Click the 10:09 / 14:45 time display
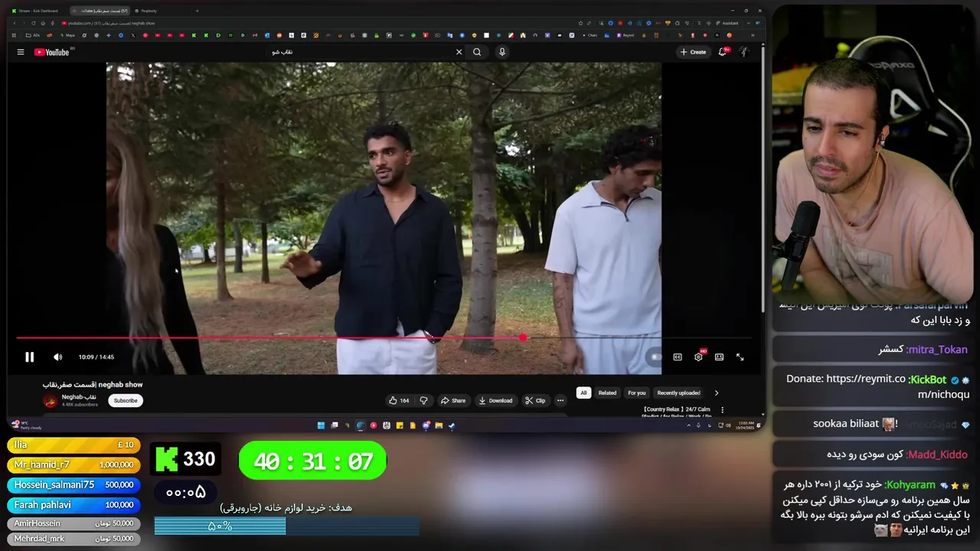The height and width of the screenshot is (551, 980). tap(96, 357)
